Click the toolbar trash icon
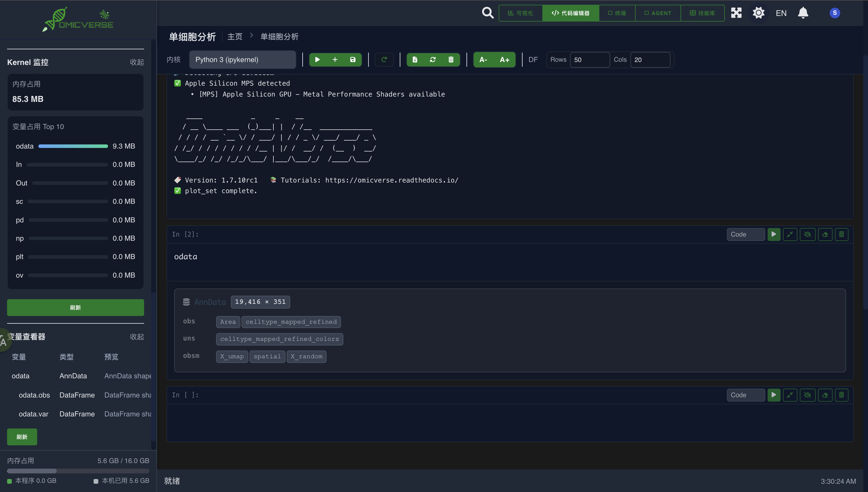The image size is (868, 492). point(451,59)
